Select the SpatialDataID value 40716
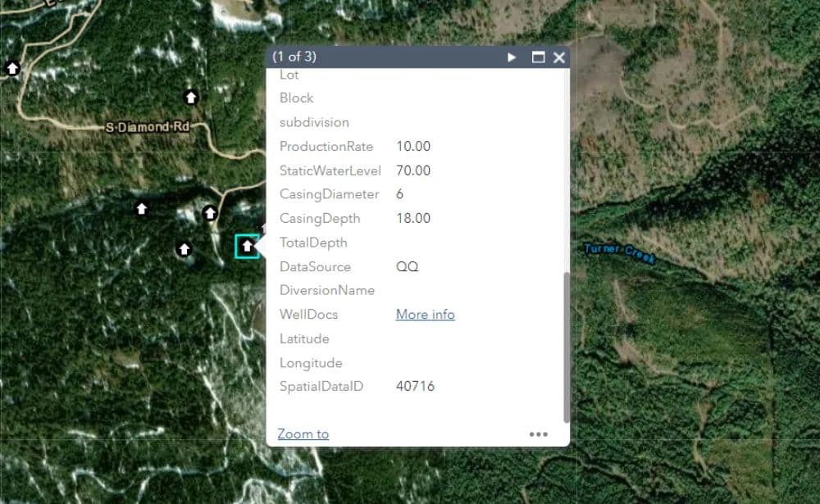 tap(415, 387)
